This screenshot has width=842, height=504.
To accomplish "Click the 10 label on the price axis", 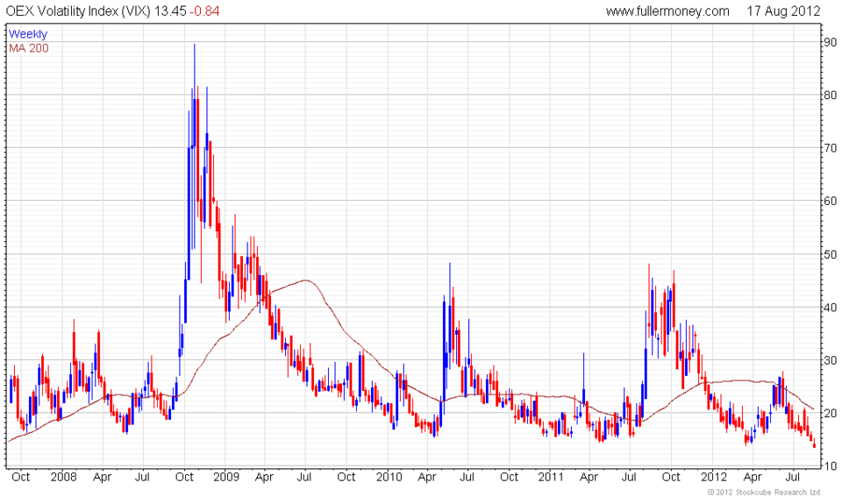I will coord(831,466).
